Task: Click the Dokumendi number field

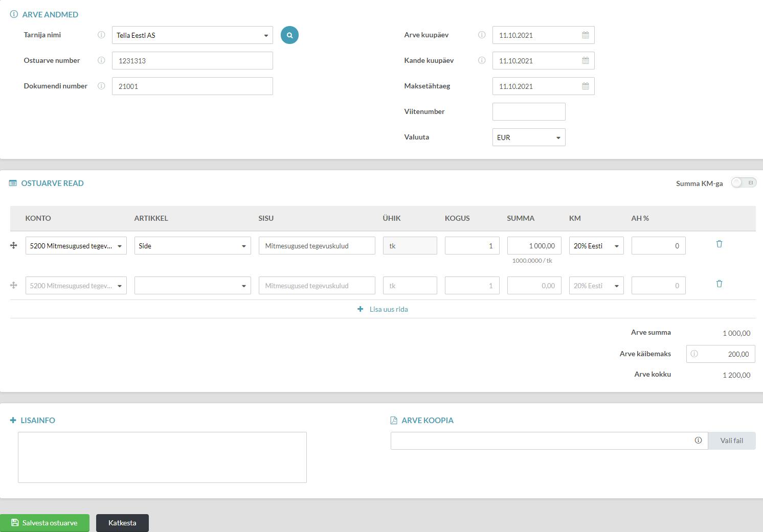Action: [x=192, y=86]
